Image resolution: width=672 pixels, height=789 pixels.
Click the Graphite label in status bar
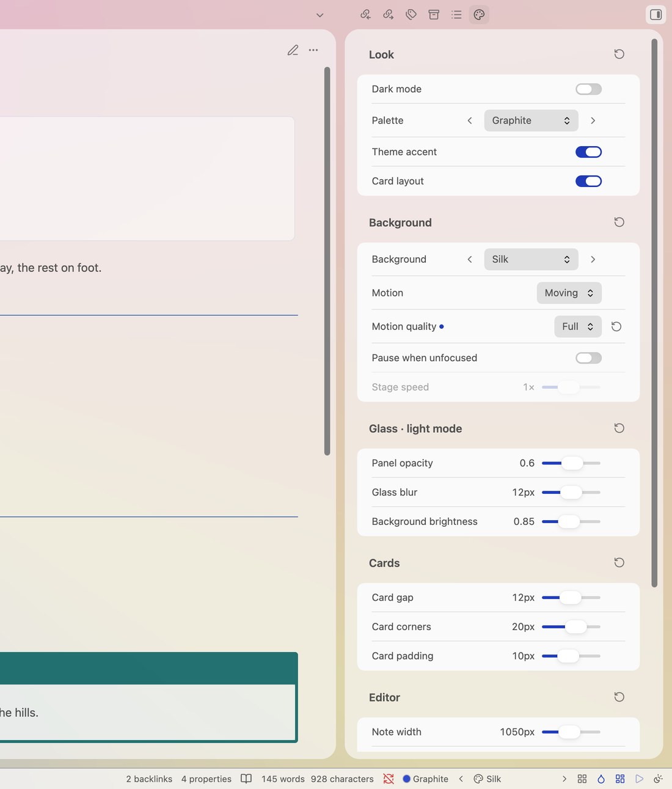[x=431, y=779]
